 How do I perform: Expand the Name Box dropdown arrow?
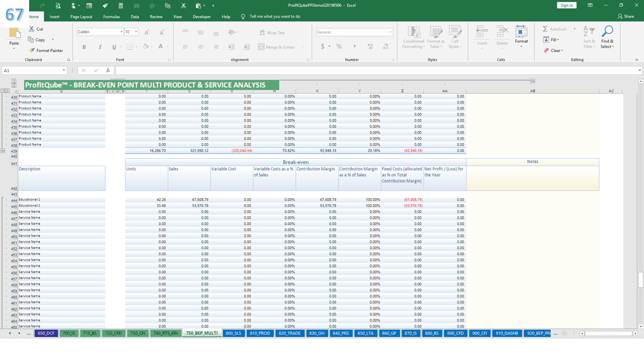tap(64, 70)
